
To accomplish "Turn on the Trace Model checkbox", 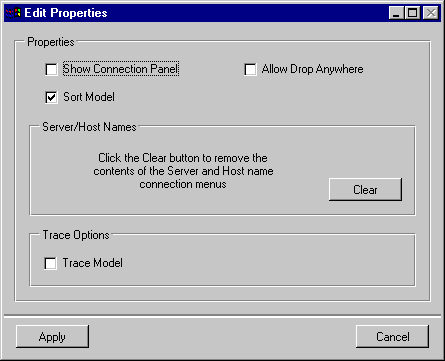I will click(50, 263).
